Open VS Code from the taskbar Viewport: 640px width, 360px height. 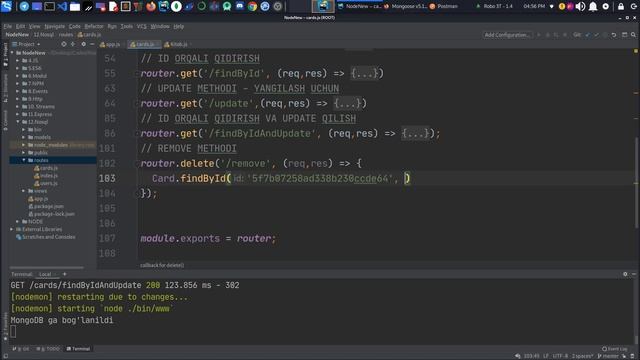click(62, 6)
